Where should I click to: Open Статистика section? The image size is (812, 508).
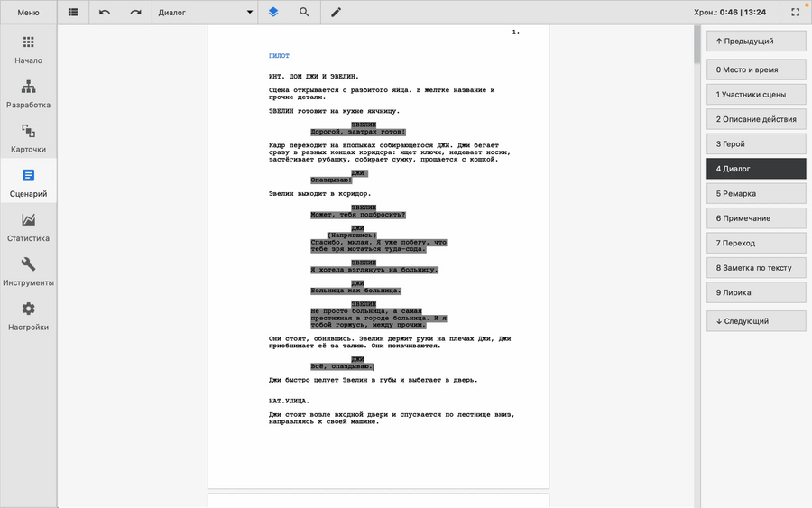tap(29, 228)
